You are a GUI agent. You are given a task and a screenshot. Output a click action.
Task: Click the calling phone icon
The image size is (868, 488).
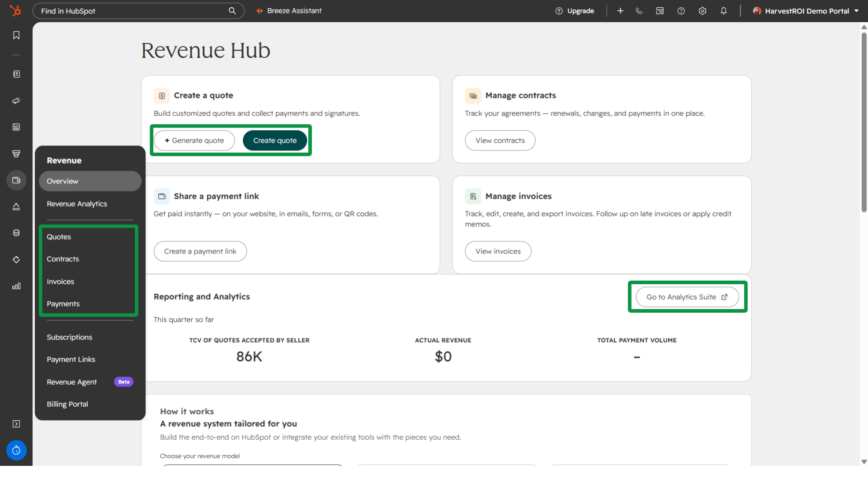pyautogui.click(x=639, y=11)
